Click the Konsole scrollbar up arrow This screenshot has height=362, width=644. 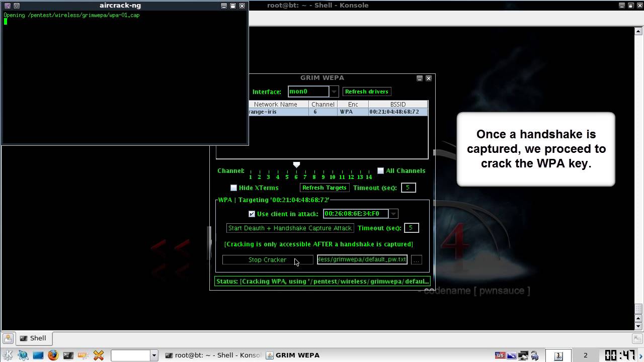pyautogui.click(x=638, y=32)
